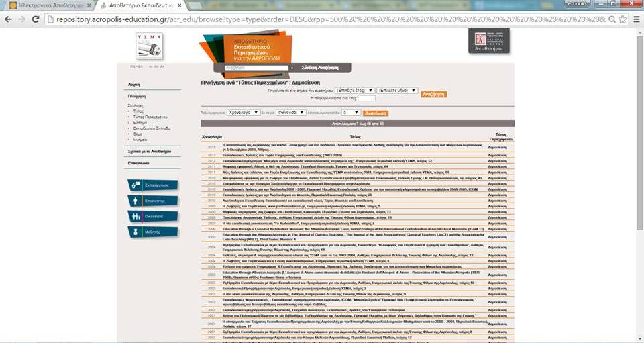
Task: Reload the page in browser
Action: [35, 19]
